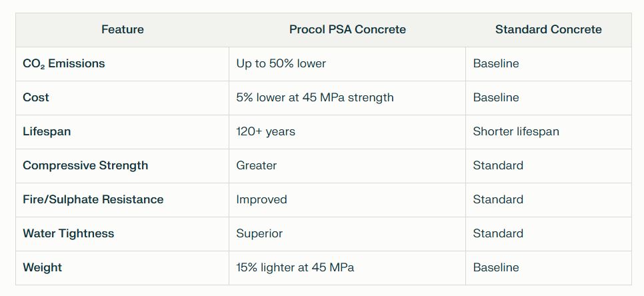The height and width of the screenshot is (296, 644).
Task: Click the Feature column header
Action: pyautogui.click(x=123, y=29)
